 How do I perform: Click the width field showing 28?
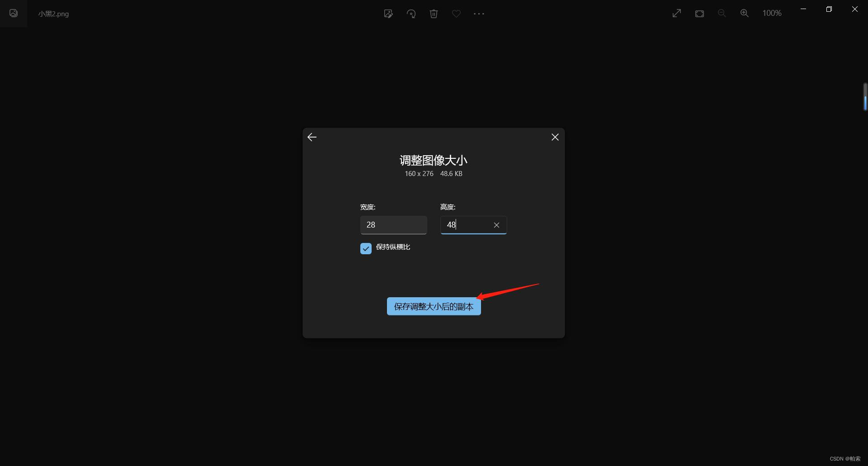pyautogui.click(x=393, y=225)
